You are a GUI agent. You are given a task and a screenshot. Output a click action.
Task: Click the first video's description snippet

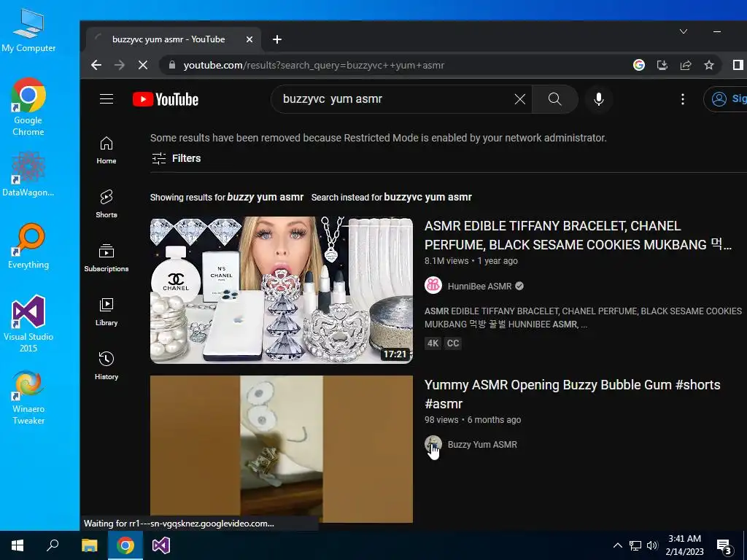click(583, 318)
